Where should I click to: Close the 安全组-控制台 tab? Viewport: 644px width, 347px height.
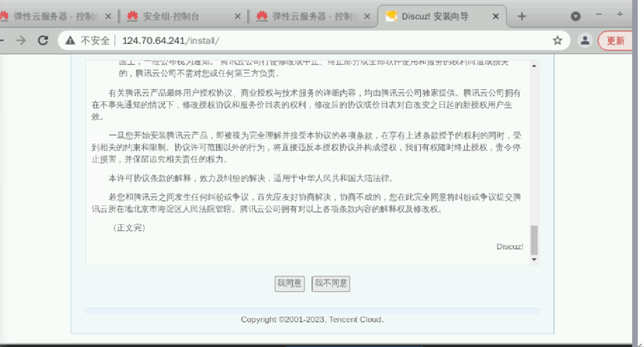tap(237, 16)
